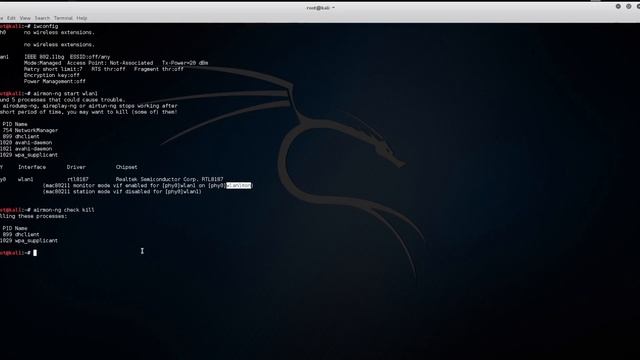Click the 'Encryption key:off' line

point(52,75)
